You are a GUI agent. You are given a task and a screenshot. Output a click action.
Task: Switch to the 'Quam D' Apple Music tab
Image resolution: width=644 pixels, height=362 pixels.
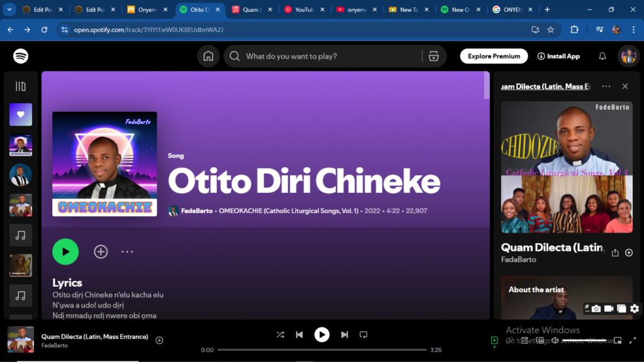252,9
